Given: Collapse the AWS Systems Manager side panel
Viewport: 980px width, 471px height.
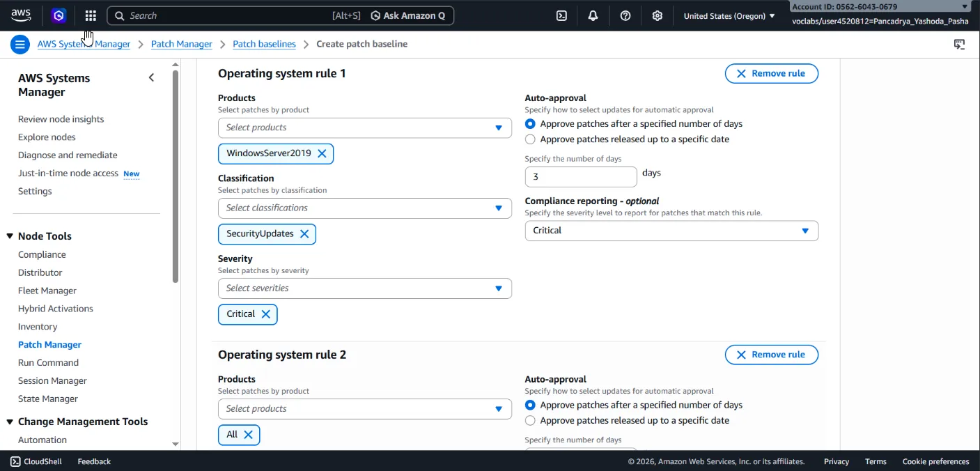Looking at the screenshot, I should (x=151, y=77).
